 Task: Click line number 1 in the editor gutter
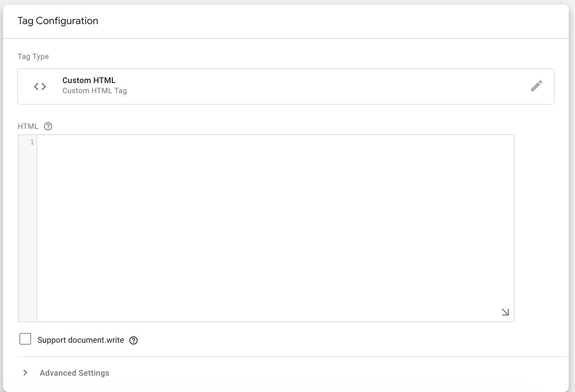(x=32, y=142)
